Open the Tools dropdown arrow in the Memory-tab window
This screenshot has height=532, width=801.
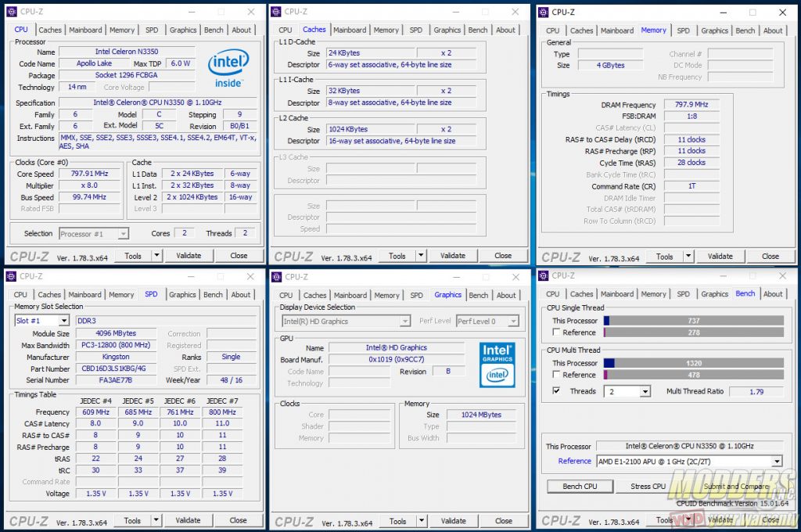688,256
